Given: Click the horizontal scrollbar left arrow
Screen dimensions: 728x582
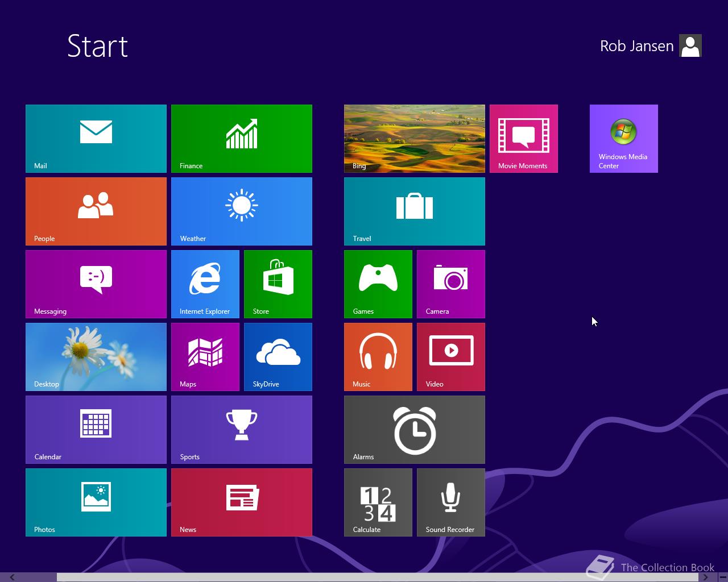Looking at the screenshot, I should point(12,577).
